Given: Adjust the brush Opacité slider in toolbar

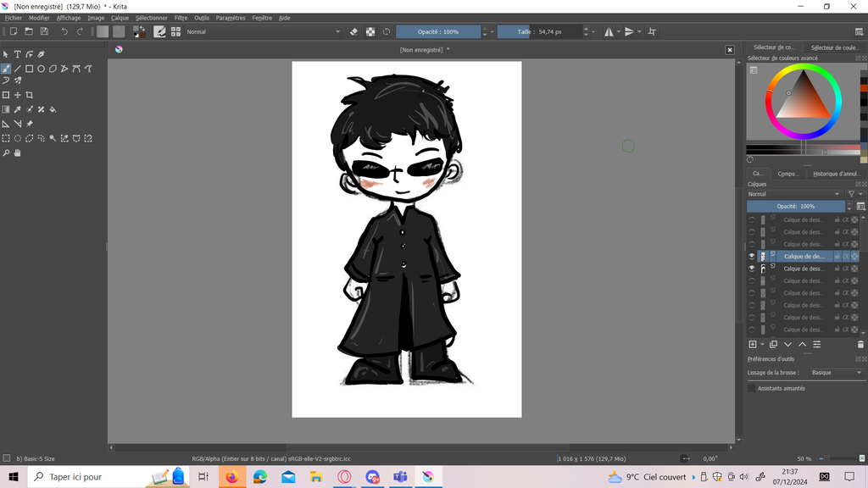Looking at the screenshot, I should coord(438,31).
